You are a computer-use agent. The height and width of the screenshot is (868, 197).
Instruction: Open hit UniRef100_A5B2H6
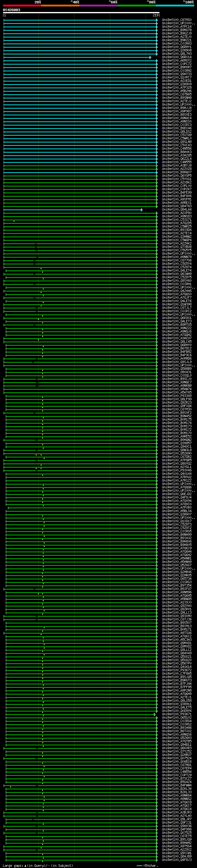(x=177, y=91)
